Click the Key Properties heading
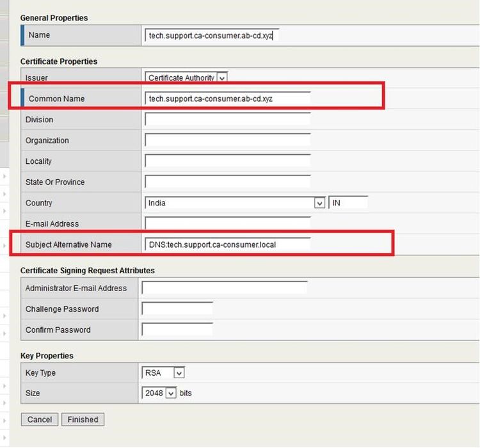The width and height of the screenshot is (480, 448). point(47,356)
